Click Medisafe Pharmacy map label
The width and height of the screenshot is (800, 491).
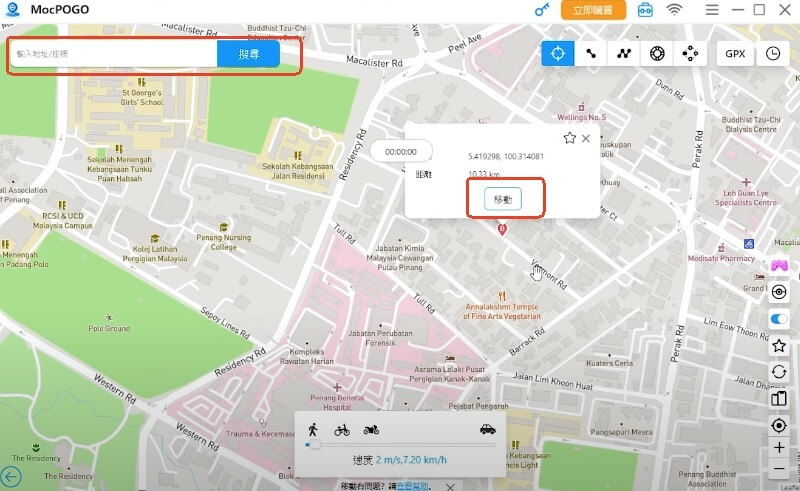[721, 258]
